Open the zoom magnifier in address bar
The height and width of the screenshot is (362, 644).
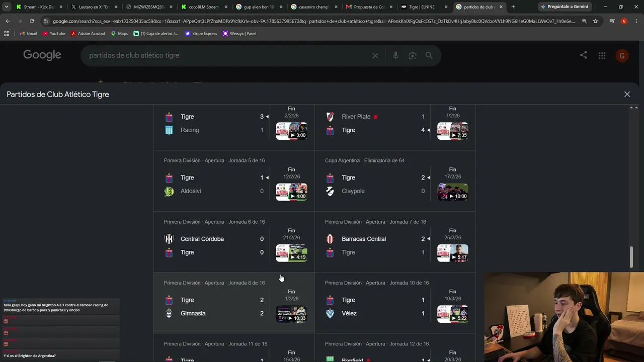584,21
